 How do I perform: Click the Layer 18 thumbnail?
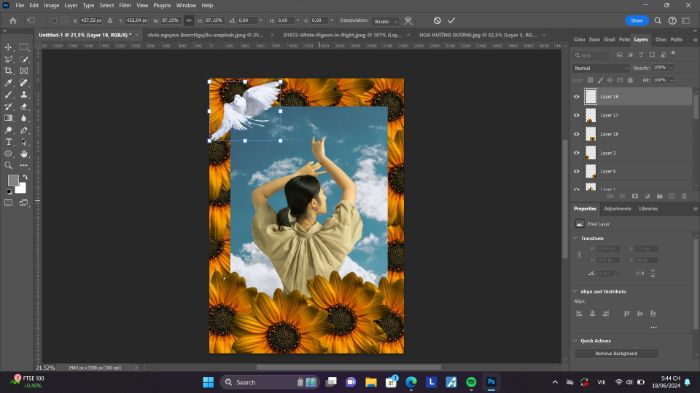pyautogui.click(x=591, y=96)
